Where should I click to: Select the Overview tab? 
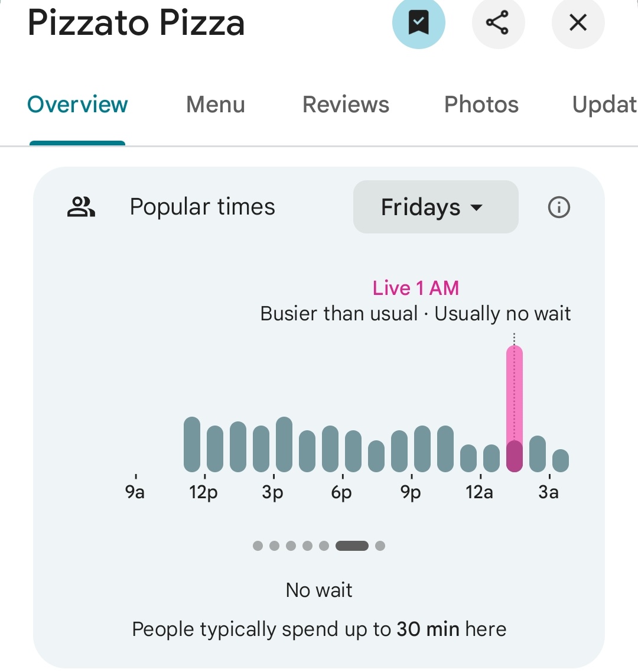(x=77, y=104)
